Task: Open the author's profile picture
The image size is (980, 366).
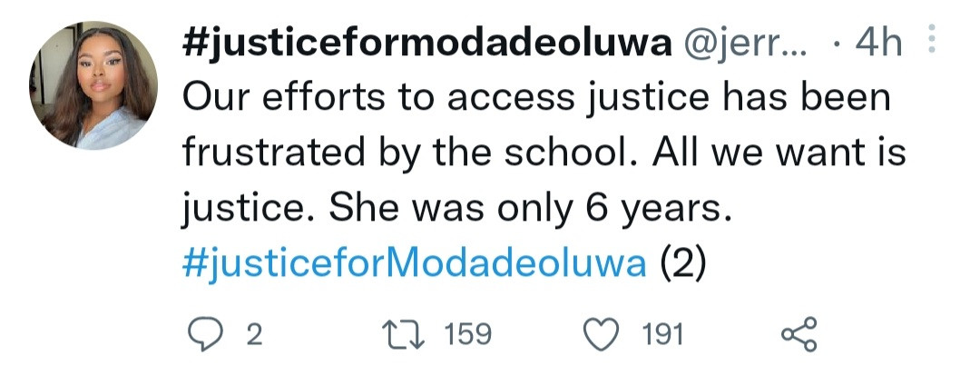Action: (93, 86)
